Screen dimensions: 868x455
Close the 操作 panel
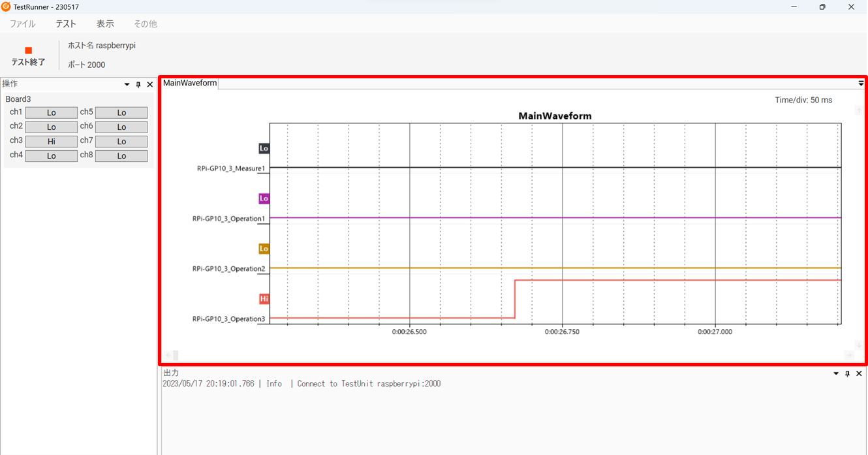click(x=149, y=85)
